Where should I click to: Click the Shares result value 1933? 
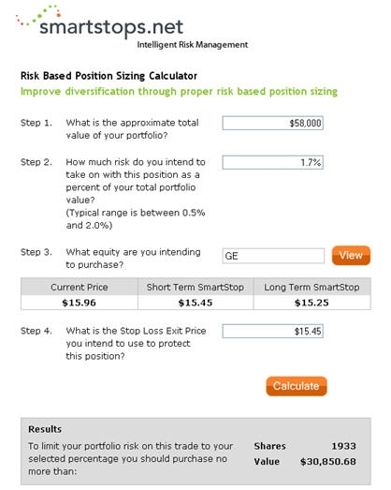coord(344,446)
